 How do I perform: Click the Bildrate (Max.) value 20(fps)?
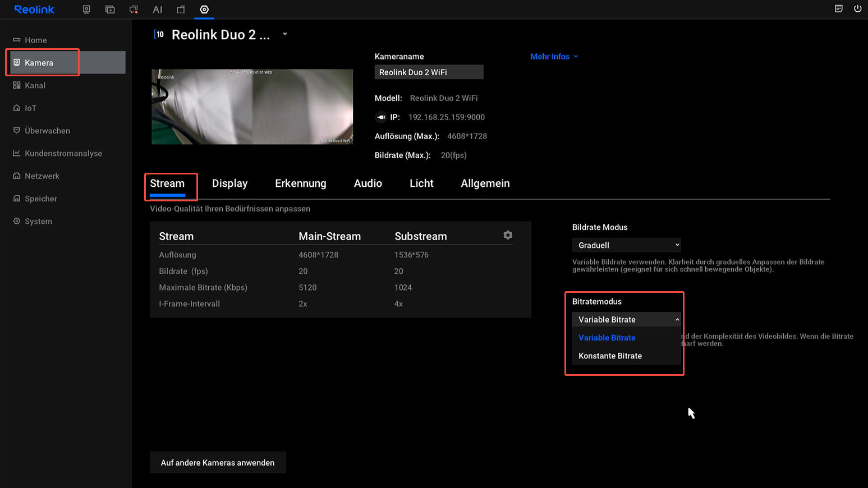[453, 155]
